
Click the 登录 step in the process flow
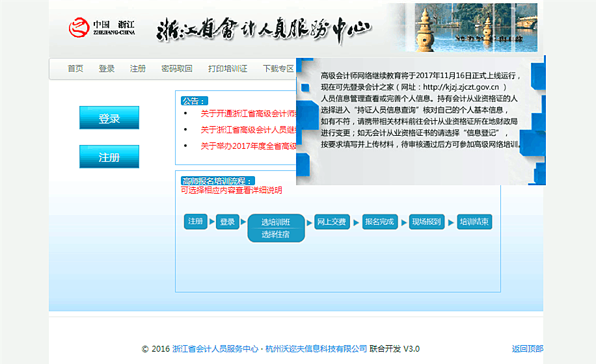227,222
